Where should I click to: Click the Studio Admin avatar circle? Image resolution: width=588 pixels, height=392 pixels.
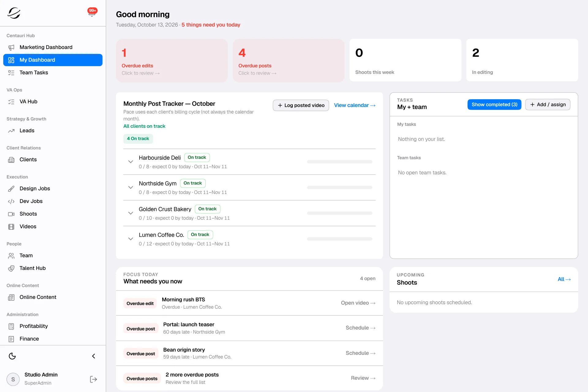click(13, 379)
